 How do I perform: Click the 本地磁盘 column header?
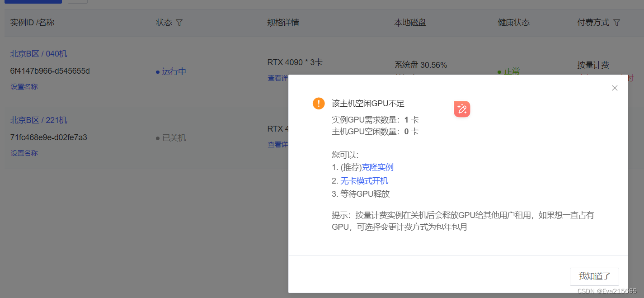tap(410, 23)
